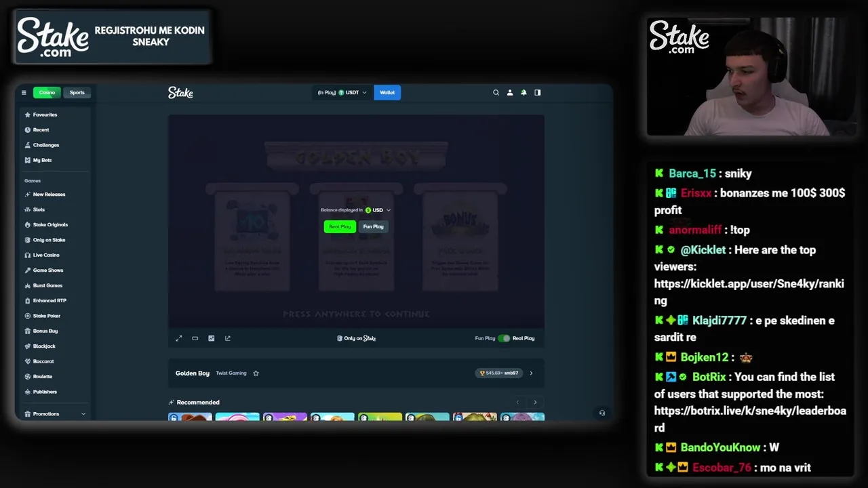Viewport: 868px width, 488px height.
Task: Click the Roulette wheel icon
Action: pyautogui.click(x=28, y=376)
